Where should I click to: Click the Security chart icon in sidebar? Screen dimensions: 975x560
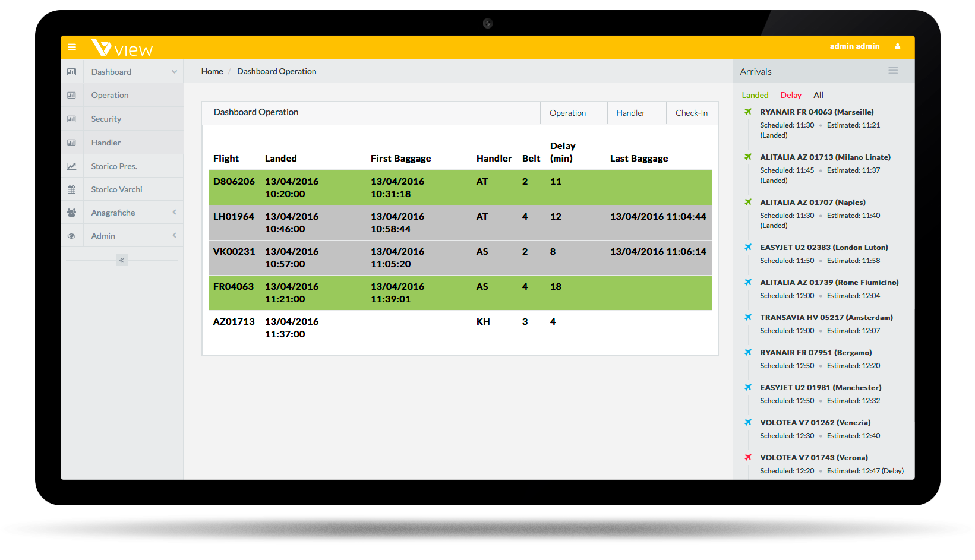click(x=71, y=119)
